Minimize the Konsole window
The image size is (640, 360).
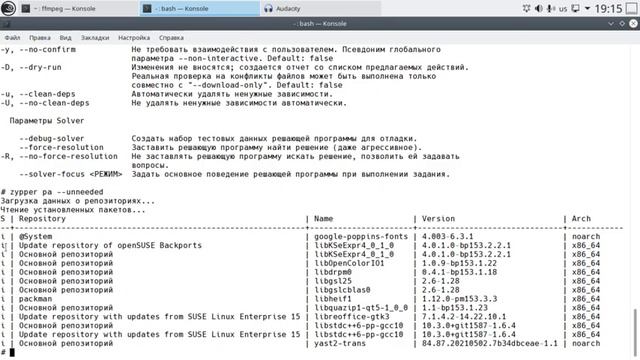pyautogui.click(x=611, y=24)
